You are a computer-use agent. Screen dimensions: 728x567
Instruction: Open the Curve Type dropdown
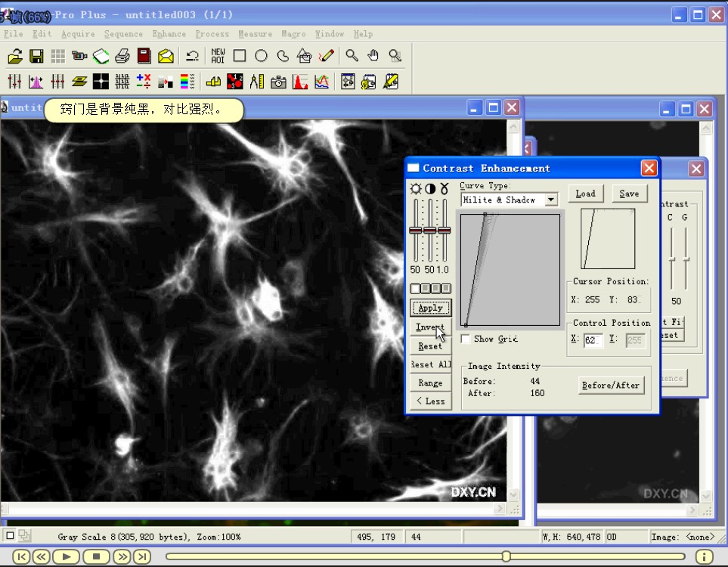point(551,199)
